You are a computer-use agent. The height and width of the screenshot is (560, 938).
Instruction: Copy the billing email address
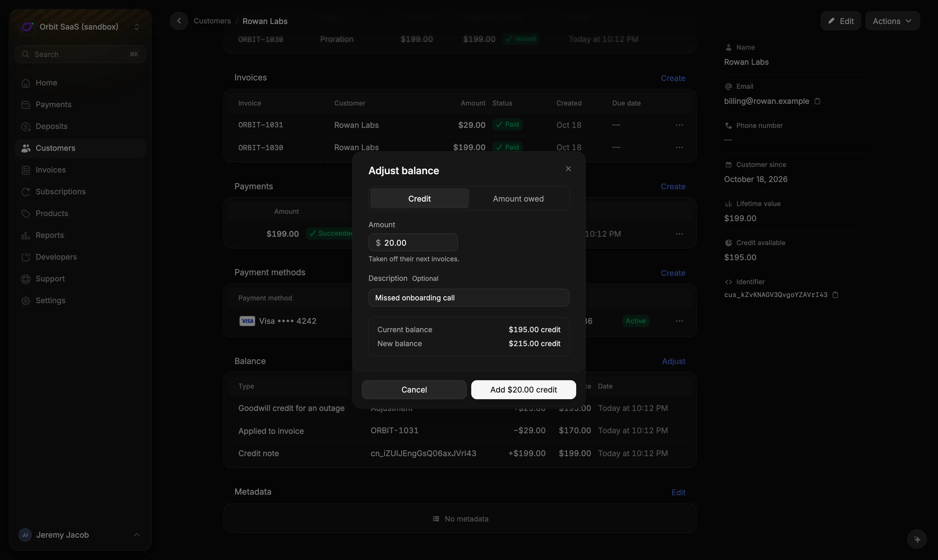pos(817,101)
